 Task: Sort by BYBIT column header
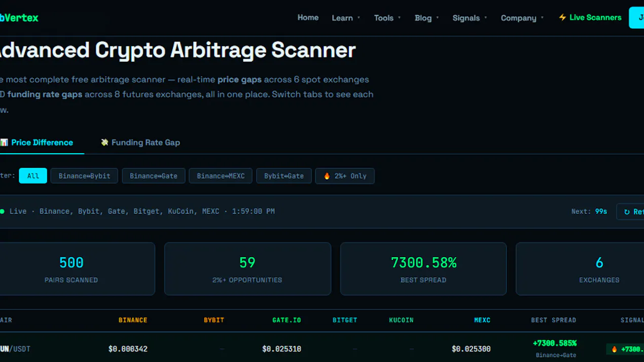[x=214, y=320]
